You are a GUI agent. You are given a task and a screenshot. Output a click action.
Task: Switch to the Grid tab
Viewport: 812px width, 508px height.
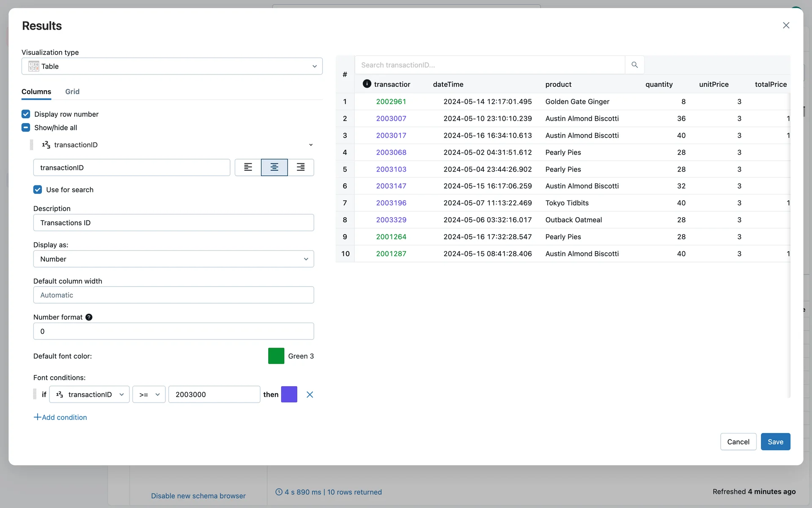[72, 91]
